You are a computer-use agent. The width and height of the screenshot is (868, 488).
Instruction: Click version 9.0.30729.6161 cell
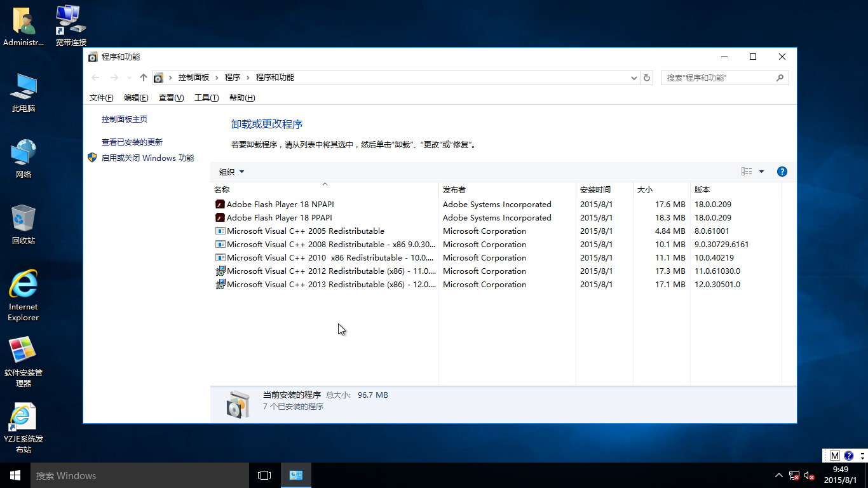[722, 245]
